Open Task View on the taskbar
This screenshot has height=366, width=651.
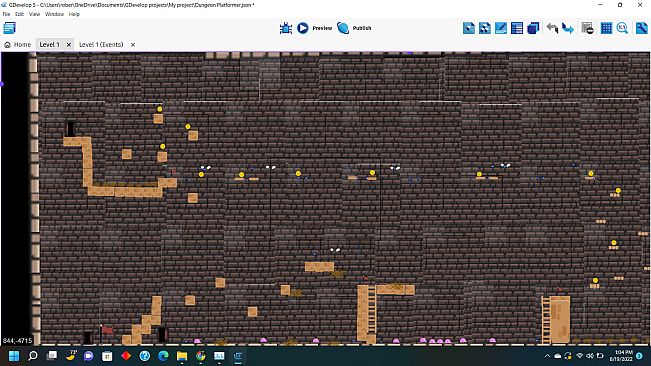coord(51,356)
